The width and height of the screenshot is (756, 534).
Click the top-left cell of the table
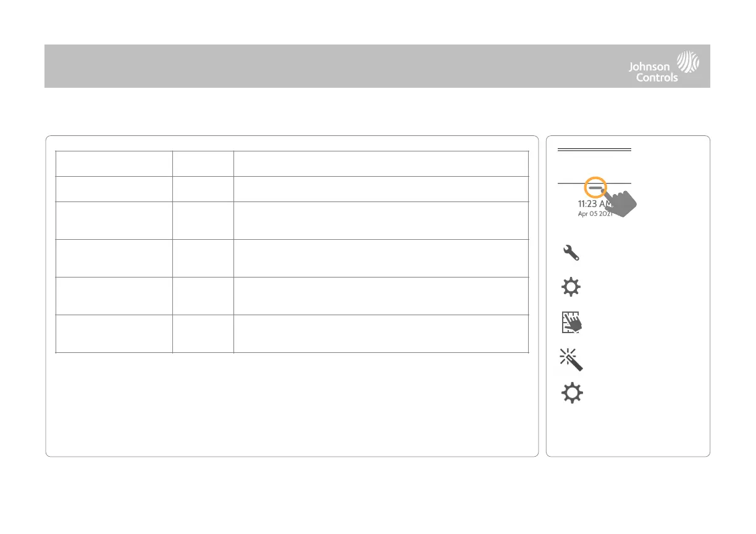[x=114, y=163]
